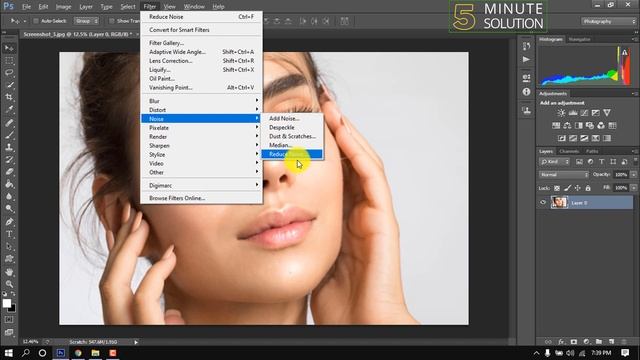Open the layer filter Kind dropdown
The image size is (640, 360).
click(x=554, y=162)
